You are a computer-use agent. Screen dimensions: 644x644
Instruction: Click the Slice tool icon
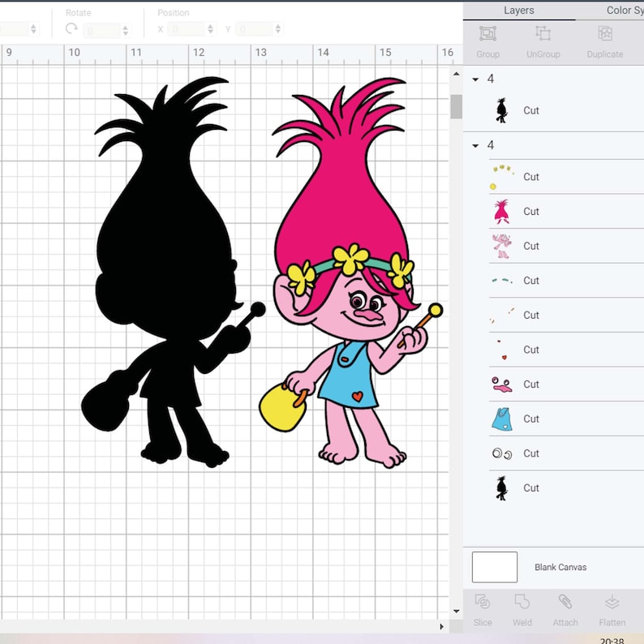[482, 602]
